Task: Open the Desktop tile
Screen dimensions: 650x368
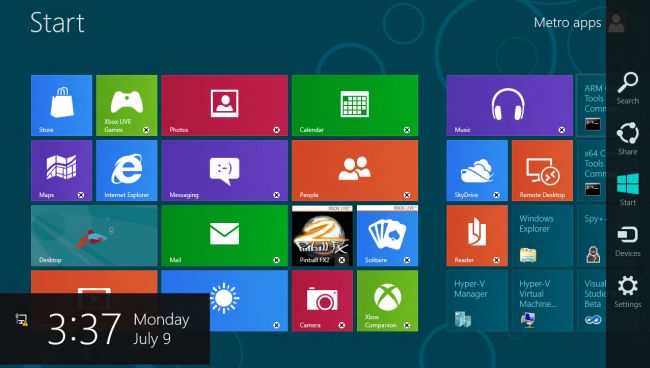Action: pyautogui.click(x=94, y=235)
